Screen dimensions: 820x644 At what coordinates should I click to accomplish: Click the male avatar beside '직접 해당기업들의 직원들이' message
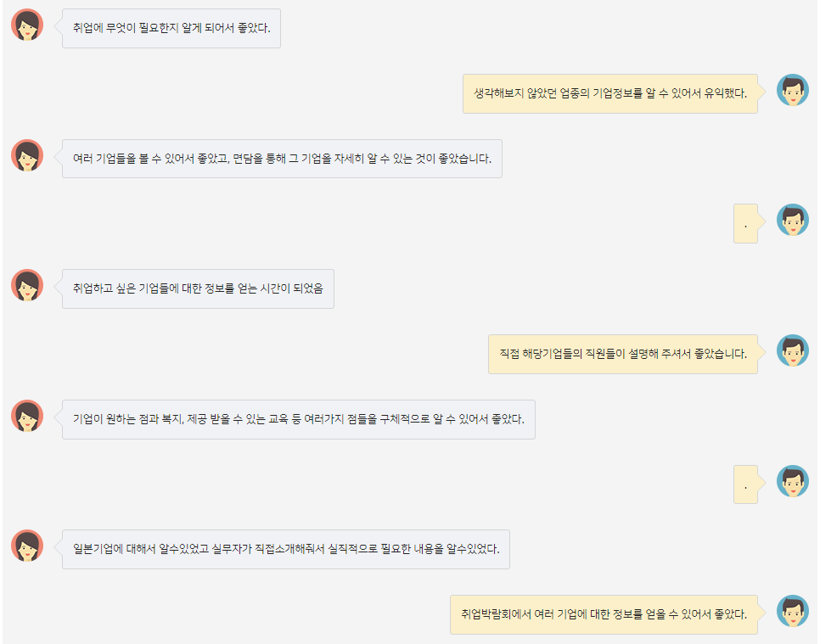(793, 350)
